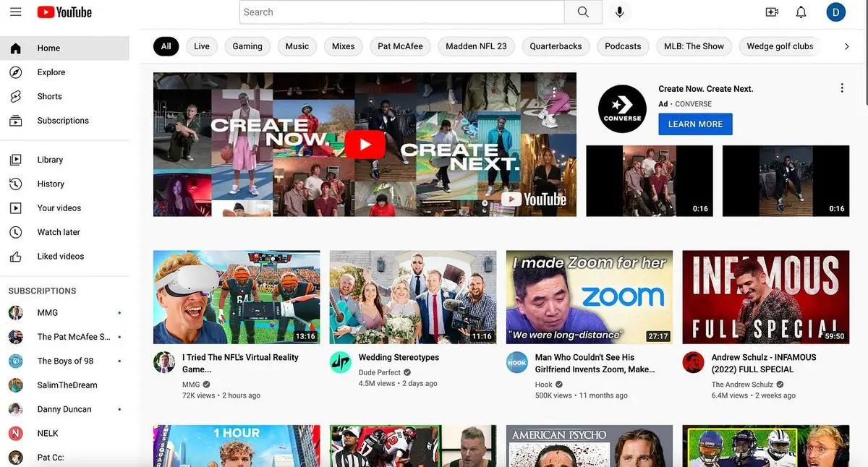Select the Madden NFL 23 chip
This screenshot has width=868, height=467.
[x=476, y=46]
